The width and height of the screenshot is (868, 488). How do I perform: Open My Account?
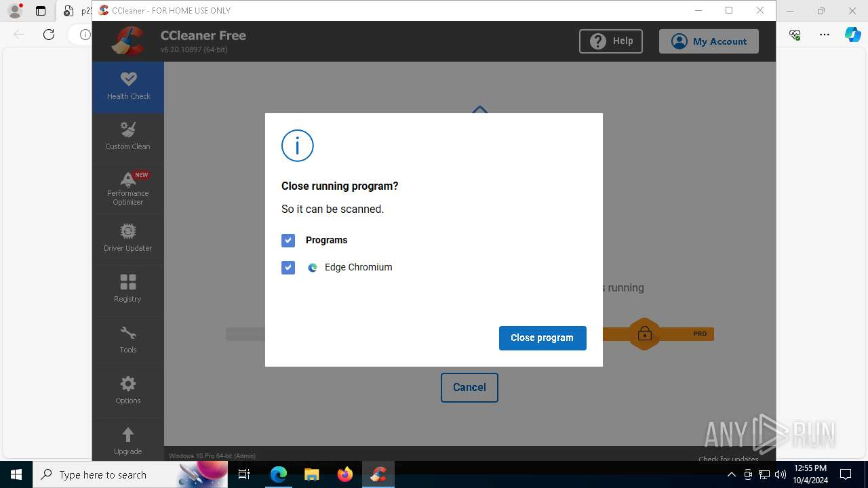click(x=709, y=41)
